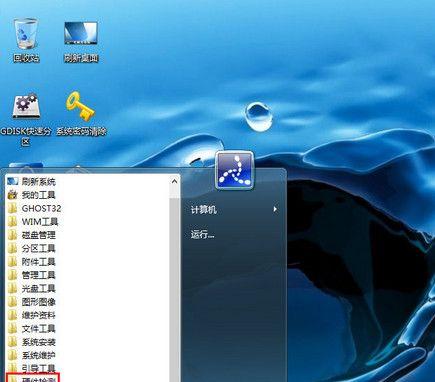The height and width of the screenshot is (382, 435).
Task: Click the 系统维护 folder icon
Action: tap(12, 355)
